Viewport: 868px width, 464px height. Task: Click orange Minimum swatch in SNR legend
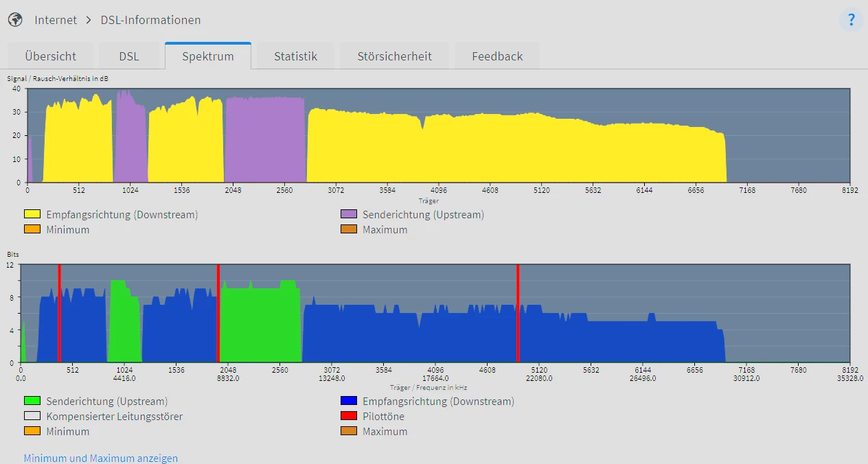pos(32,229)
